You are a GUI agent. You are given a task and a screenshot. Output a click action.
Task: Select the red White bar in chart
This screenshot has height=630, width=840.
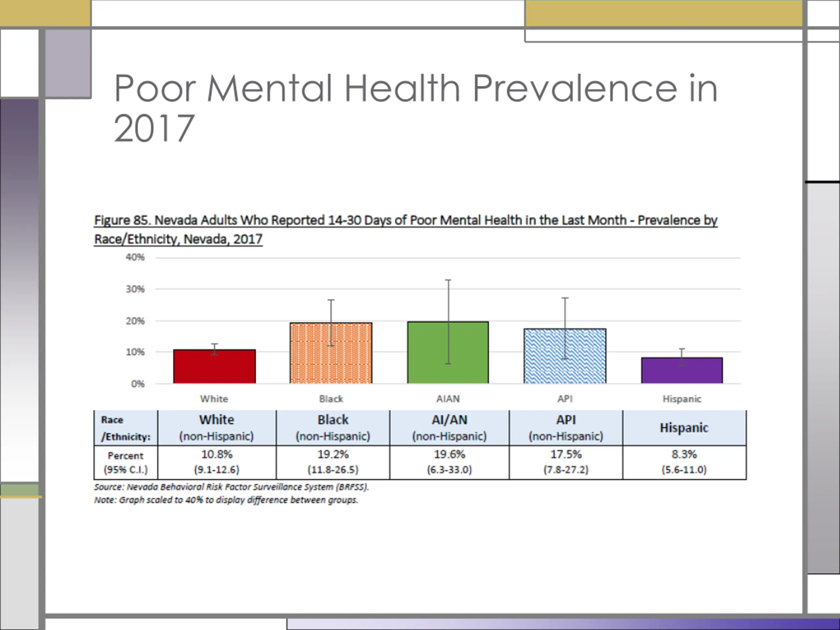tap(215, 367)
